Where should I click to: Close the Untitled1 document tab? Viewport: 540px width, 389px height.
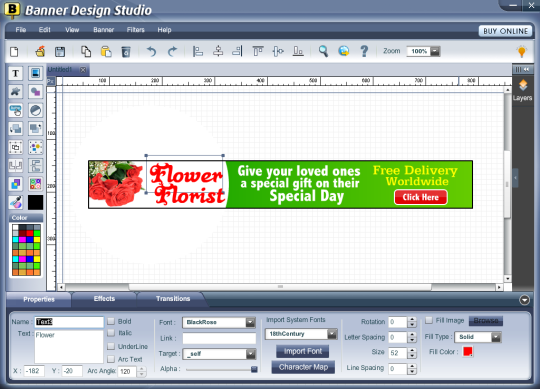[83, 70]
